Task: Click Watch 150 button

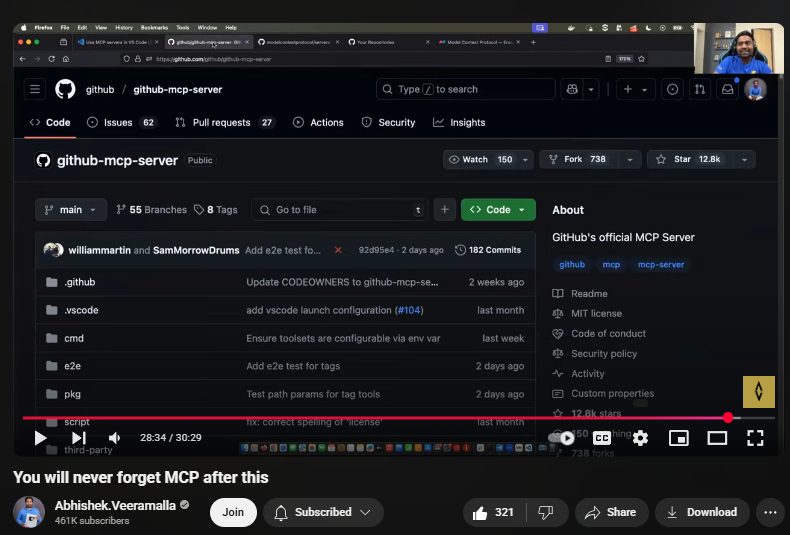Action: pyautogui.click(x=480, y=159)
